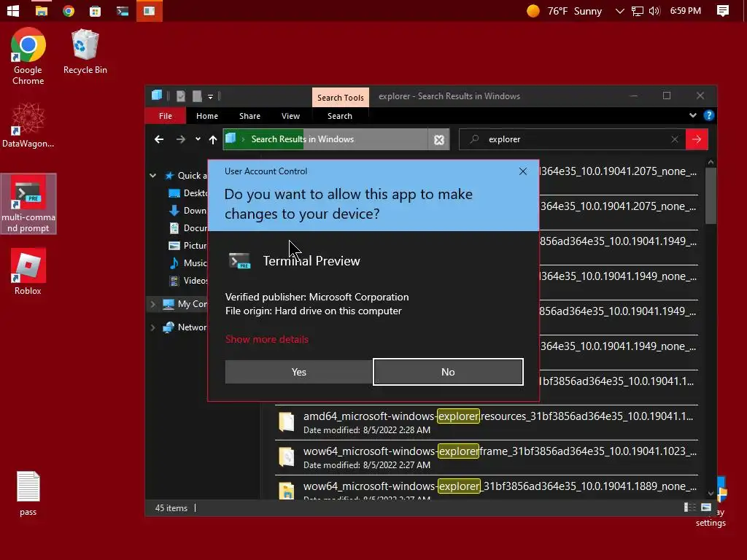Go forward in Explorer navigation
Viewport: 747px width, 560px height.
181,139
